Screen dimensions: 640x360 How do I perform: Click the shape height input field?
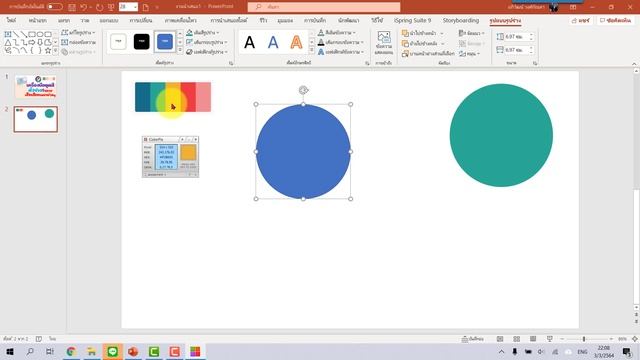[x=515, y=37]
